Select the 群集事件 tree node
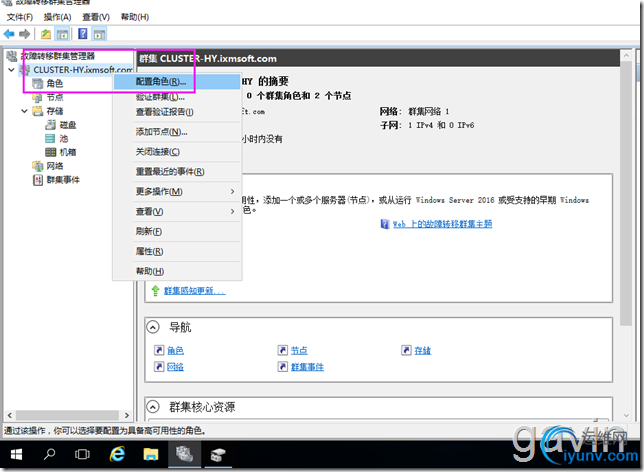 (63, 180)
